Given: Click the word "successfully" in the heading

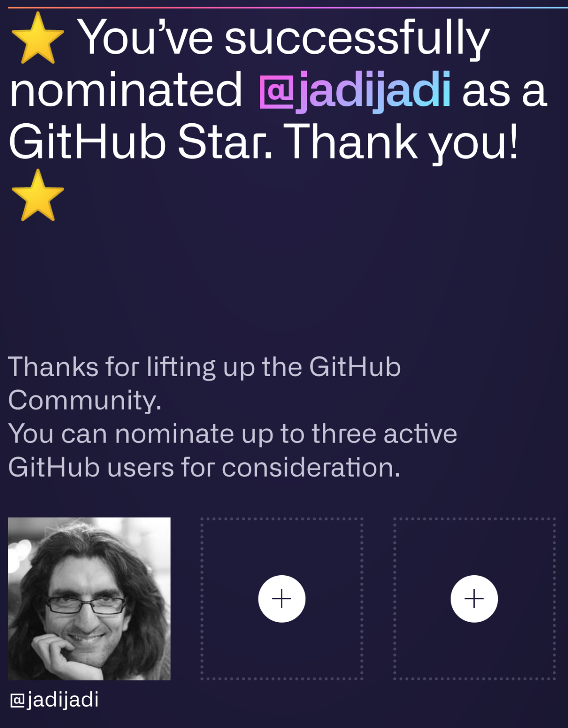Looking at the screenshot, I should pyautogui.click(x=357, y=38).
